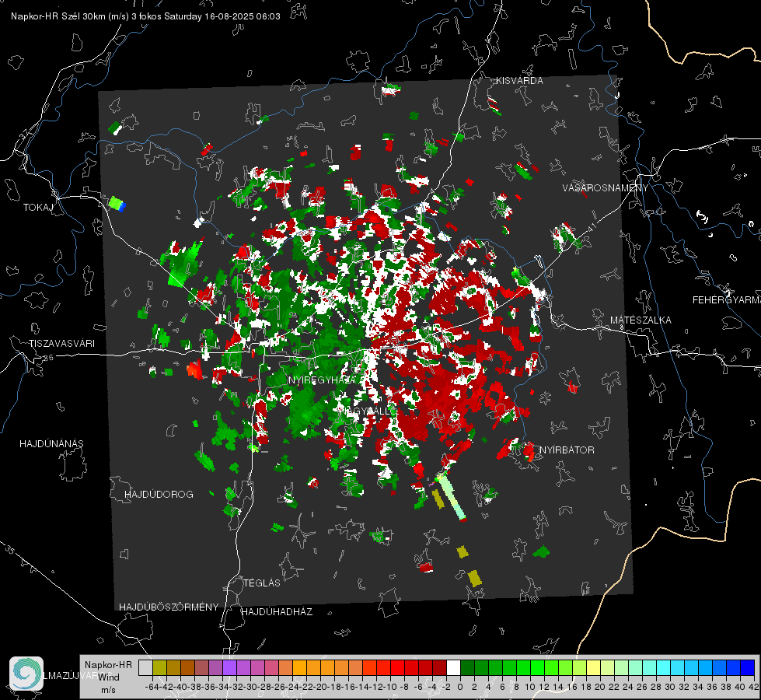Select the KISVÁRDA town label
The height and width of the screenshot is (700, 761).
point(519,81)
